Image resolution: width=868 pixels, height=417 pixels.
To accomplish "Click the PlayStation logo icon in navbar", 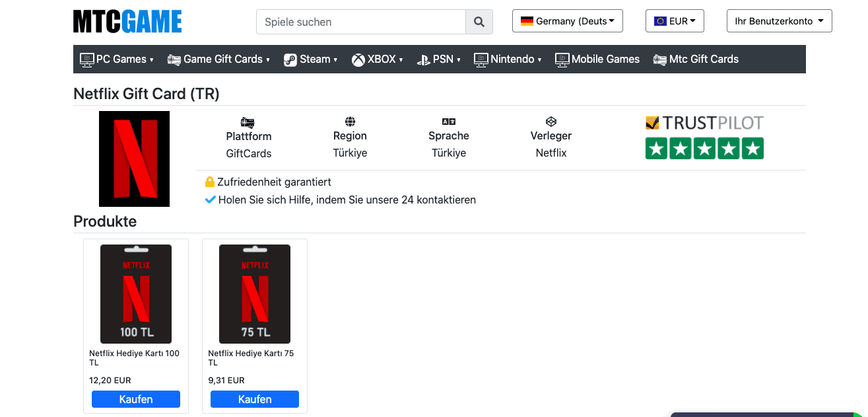I will 423,60.
